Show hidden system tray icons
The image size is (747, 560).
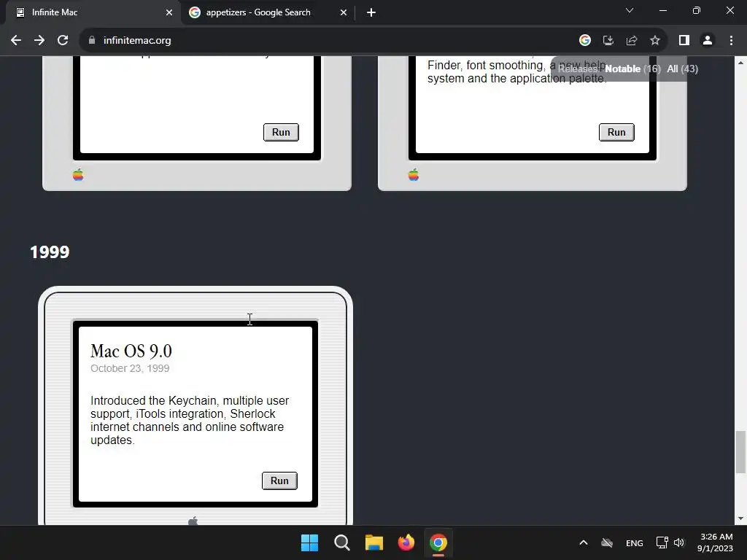click(583, 542)
